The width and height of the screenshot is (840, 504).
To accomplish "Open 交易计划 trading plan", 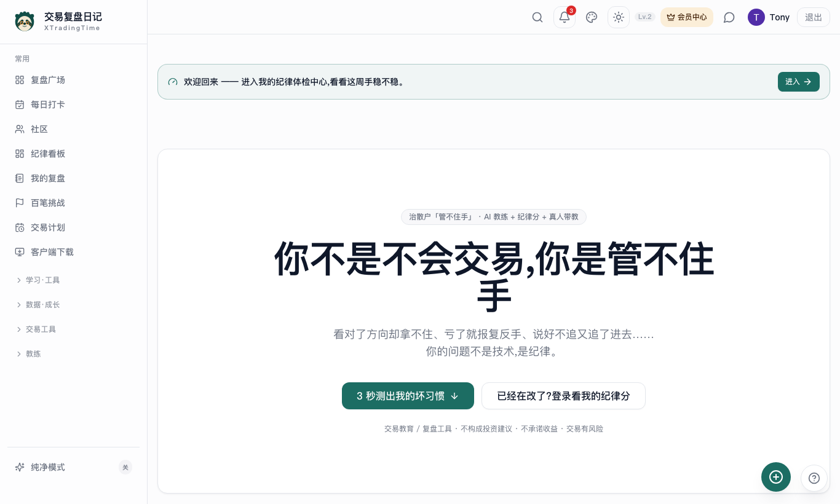I will [74, 227].
